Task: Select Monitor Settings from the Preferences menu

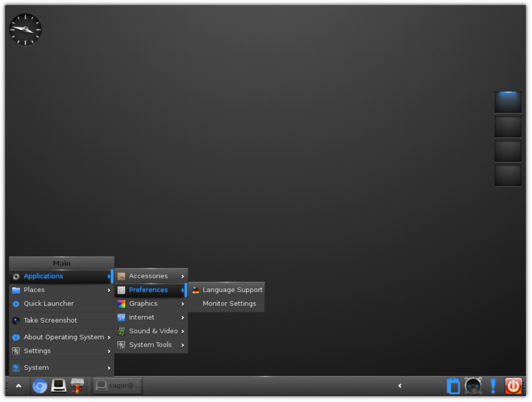Action: tap(229, 303)
